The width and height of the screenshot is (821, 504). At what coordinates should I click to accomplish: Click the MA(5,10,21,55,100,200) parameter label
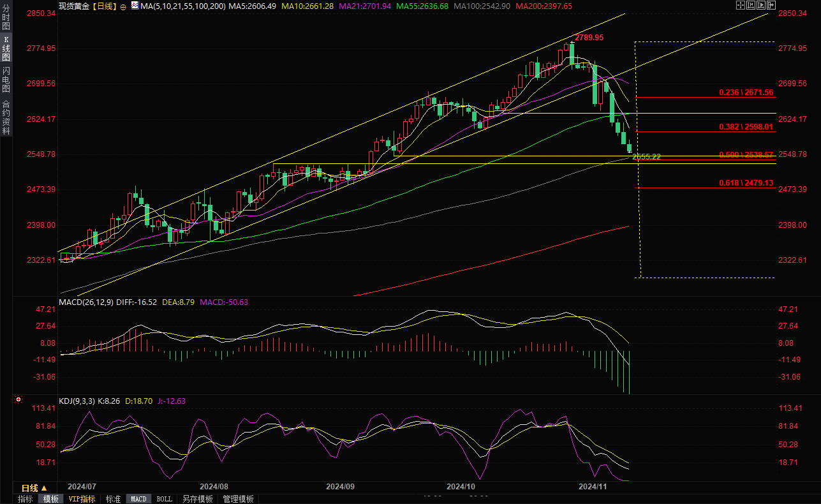182,6
